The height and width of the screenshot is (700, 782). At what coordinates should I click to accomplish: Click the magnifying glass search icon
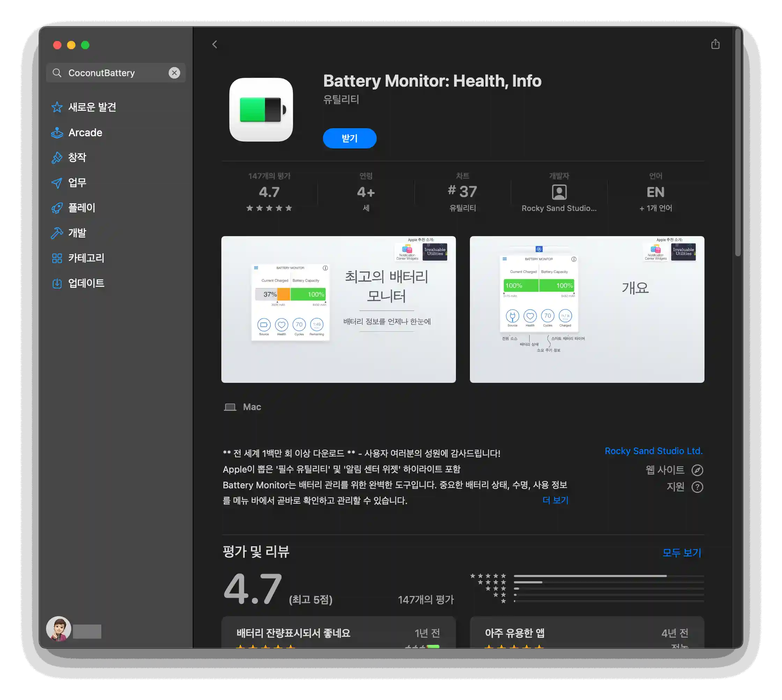pyautogui.click(x=57, y=73)
